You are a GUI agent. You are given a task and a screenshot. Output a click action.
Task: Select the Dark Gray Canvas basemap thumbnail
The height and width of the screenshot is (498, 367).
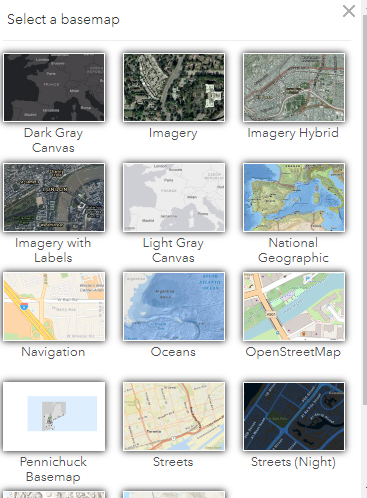point(54,87)
